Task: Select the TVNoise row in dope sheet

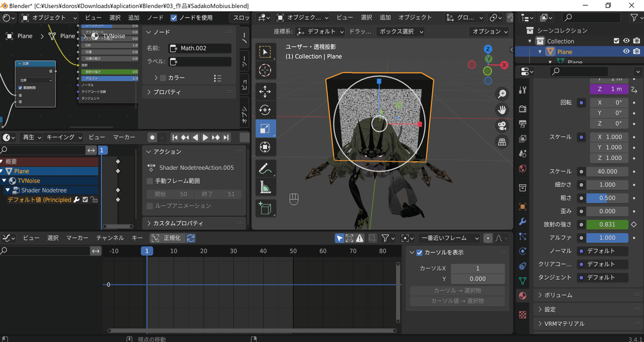Action: click(49, 181)
